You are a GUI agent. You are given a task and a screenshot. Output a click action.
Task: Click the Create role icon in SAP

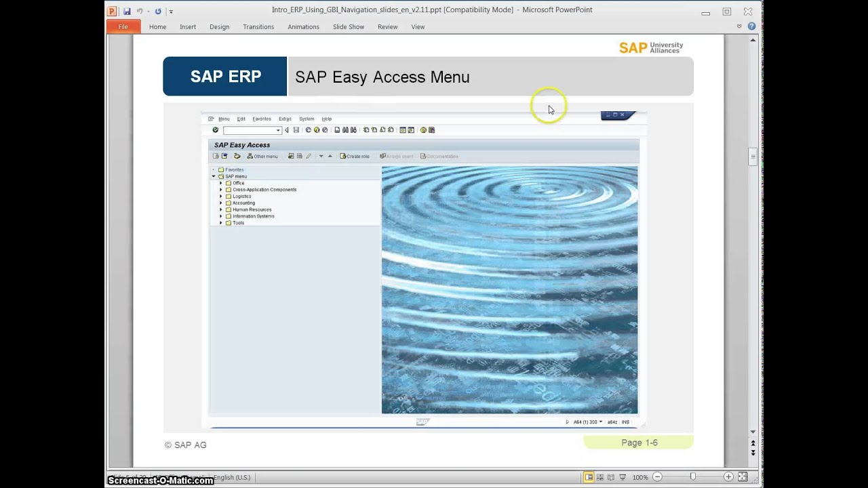343,156
